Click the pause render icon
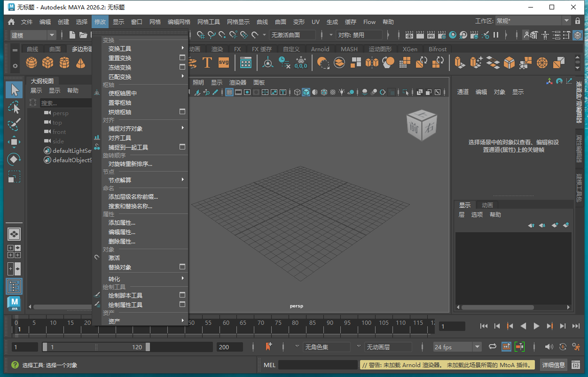 click(496, 35)
